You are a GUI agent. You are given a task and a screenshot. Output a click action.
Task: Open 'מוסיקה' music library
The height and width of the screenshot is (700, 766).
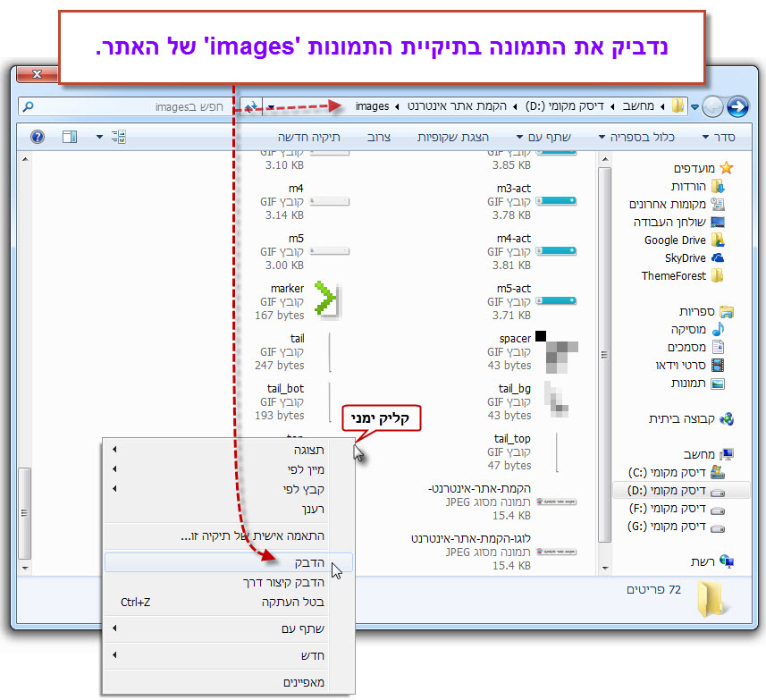(697, 329)
